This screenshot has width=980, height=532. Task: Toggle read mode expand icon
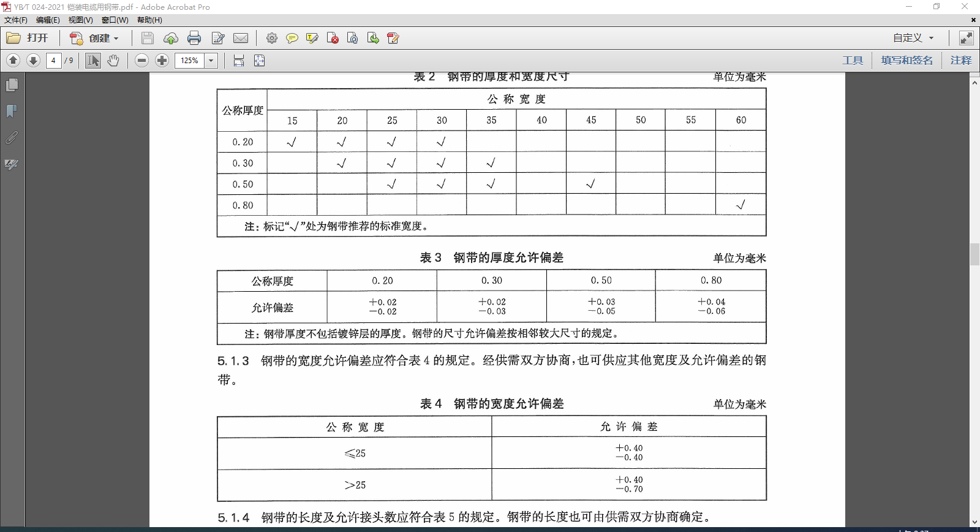pyautogui.click(x=966, y=38)
